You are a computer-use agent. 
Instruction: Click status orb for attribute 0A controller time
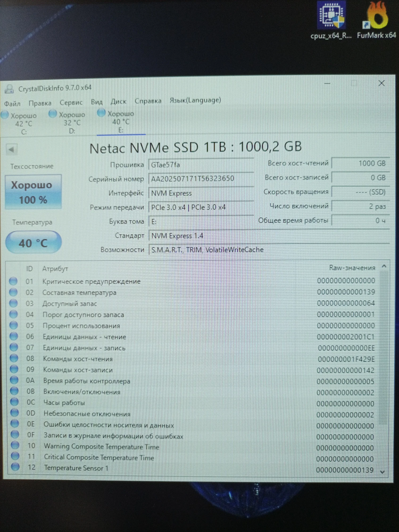(x=14, y=380)
